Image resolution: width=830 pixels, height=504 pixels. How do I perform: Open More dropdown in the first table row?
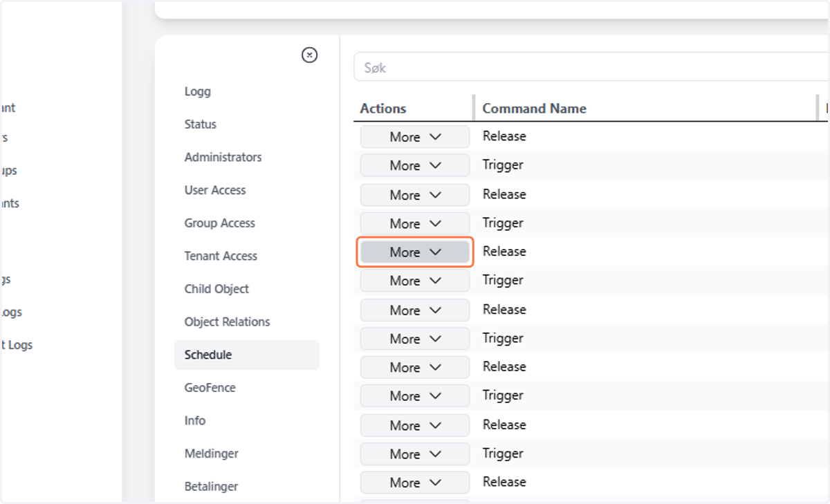[415, 137]
